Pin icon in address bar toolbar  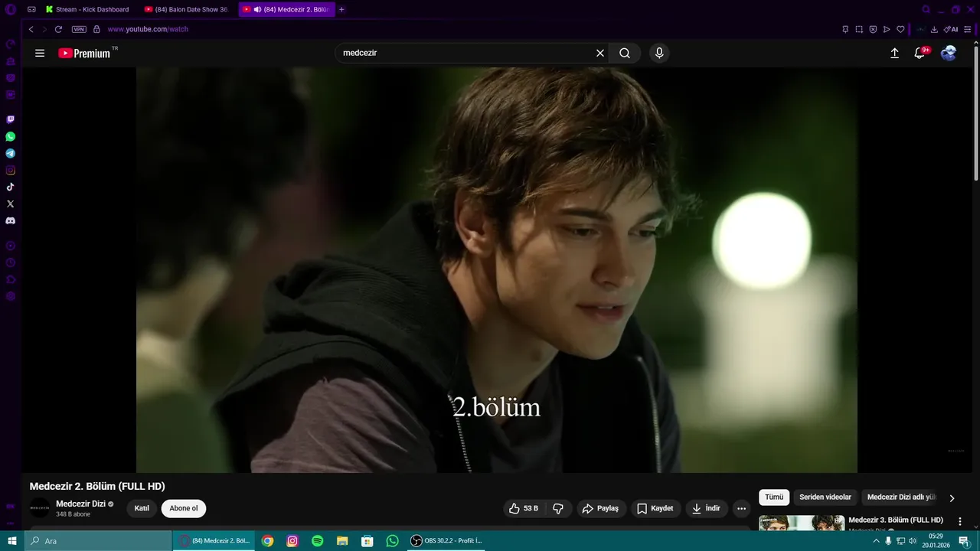coord(845,29)
